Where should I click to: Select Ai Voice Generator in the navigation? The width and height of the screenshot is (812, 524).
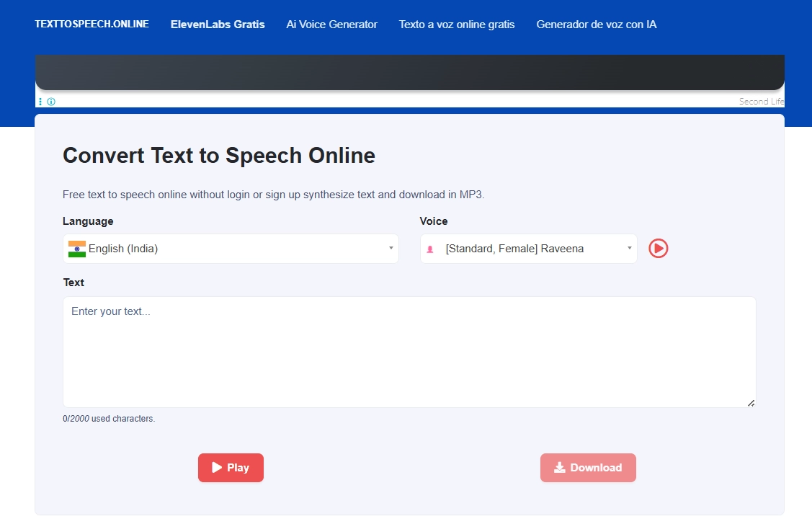pos(331,24)
